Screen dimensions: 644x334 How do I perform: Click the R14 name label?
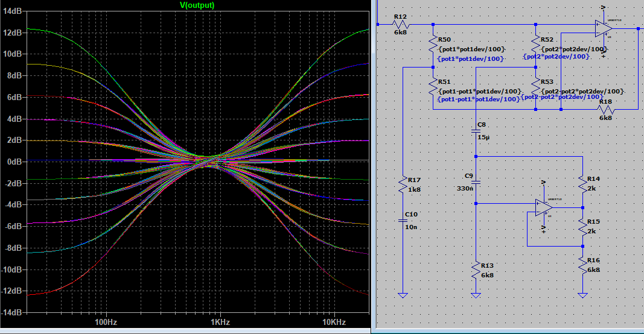click(593, 179)
